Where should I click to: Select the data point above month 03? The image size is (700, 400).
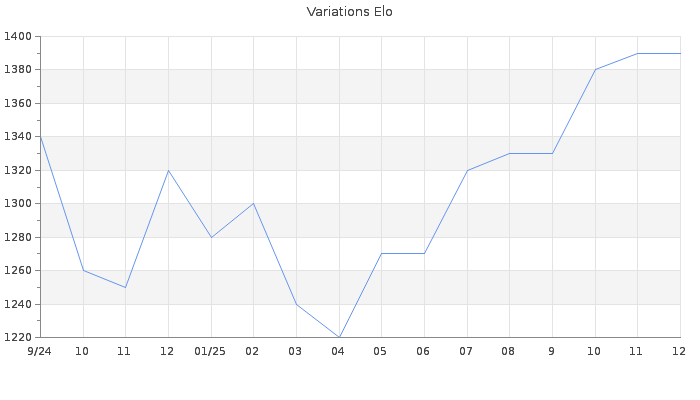tap(296, 304)
